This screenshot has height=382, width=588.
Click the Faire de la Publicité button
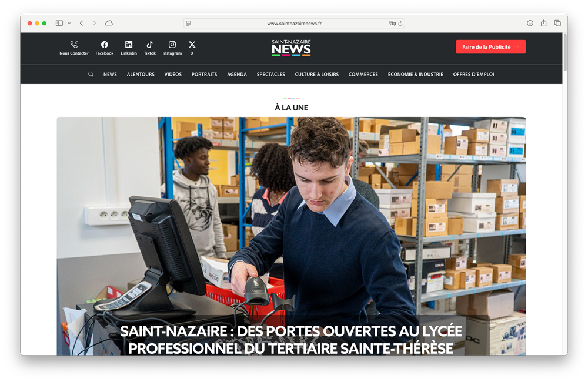click(x=491, y=46)
